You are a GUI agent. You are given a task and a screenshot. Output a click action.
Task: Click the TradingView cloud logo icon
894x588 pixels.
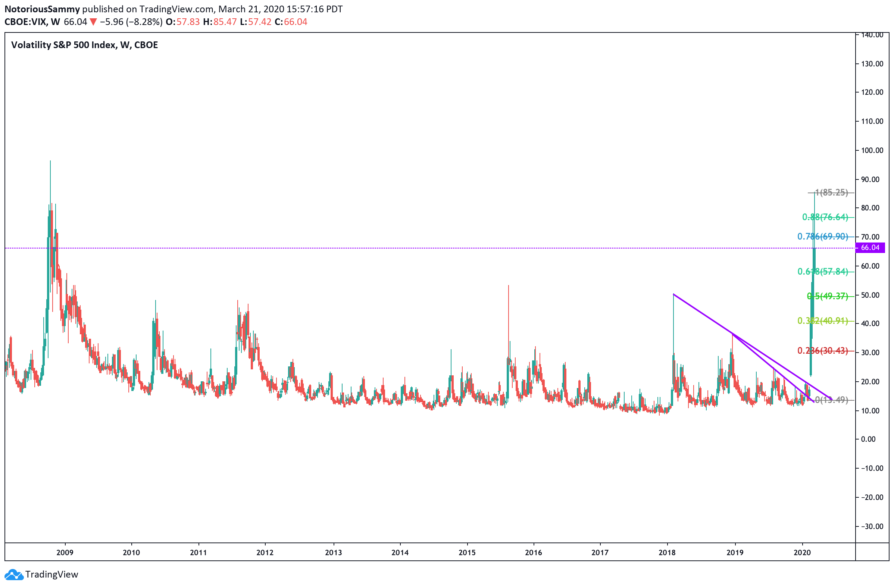pyautogui.click(x=14, y=575)
